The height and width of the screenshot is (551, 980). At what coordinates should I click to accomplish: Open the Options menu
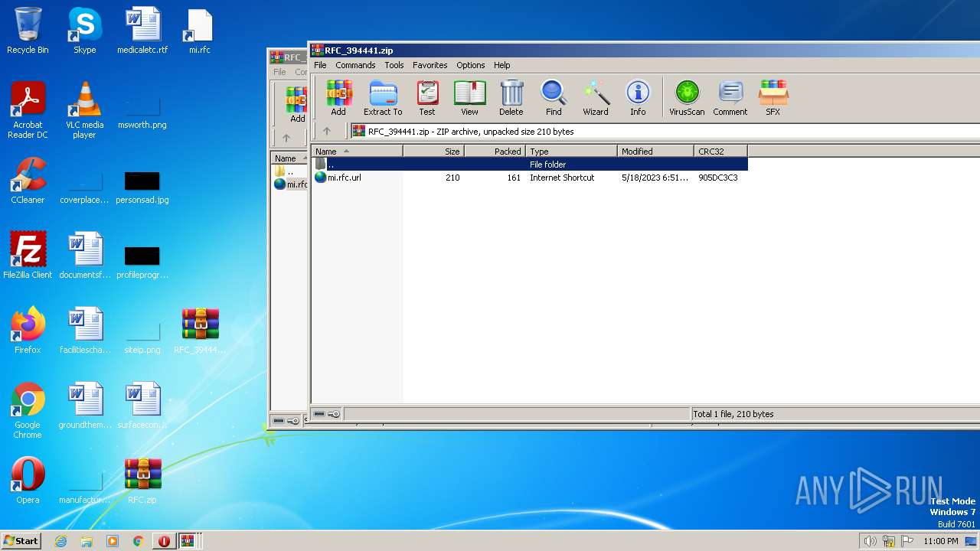(x=471, y=65)
